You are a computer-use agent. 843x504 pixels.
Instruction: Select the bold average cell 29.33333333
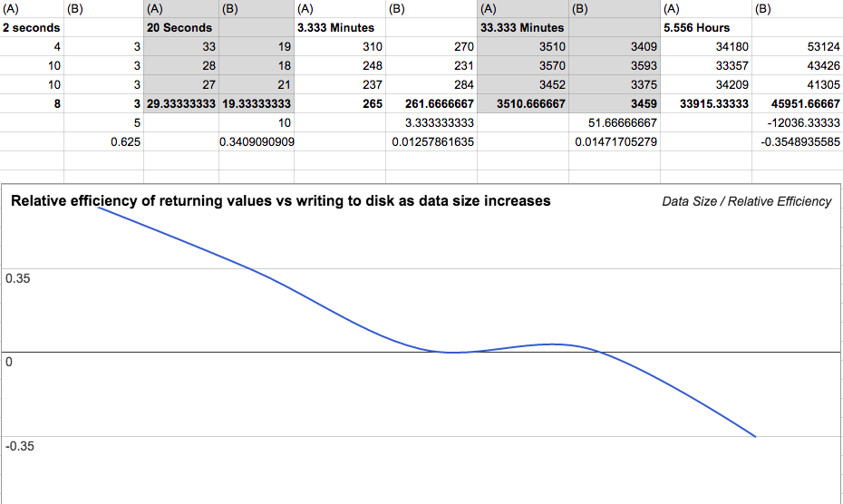[181, 103]
